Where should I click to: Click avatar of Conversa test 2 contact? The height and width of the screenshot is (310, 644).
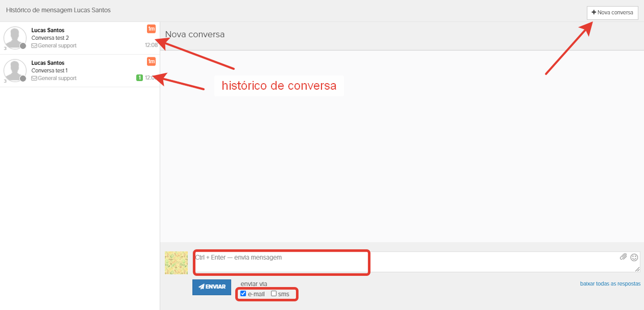(x=15, y=38)
